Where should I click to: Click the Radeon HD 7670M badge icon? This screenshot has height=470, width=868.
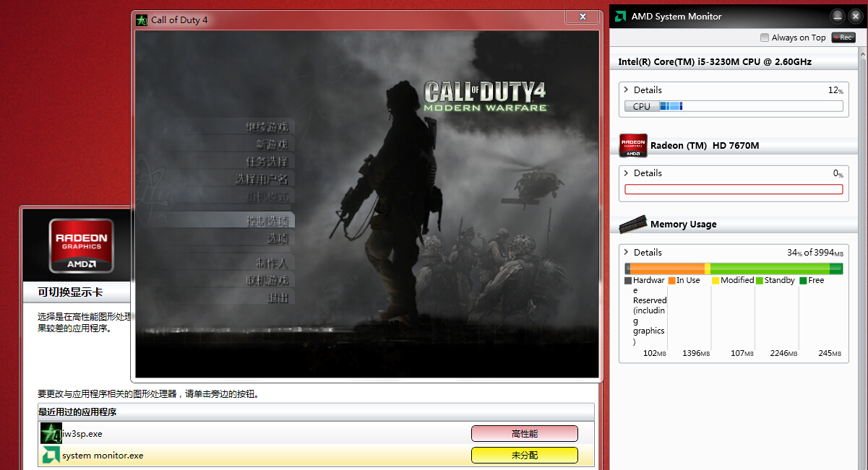pyautogui.click(x=633, y=145)
